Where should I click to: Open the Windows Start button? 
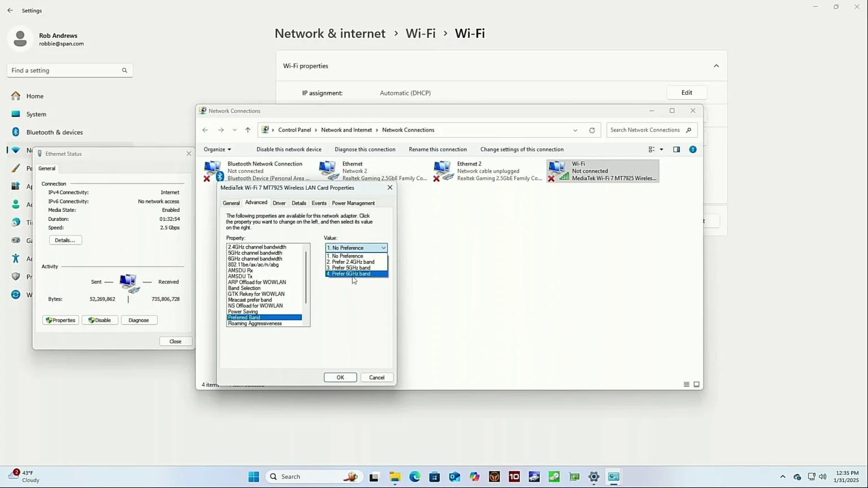(254, 477)
